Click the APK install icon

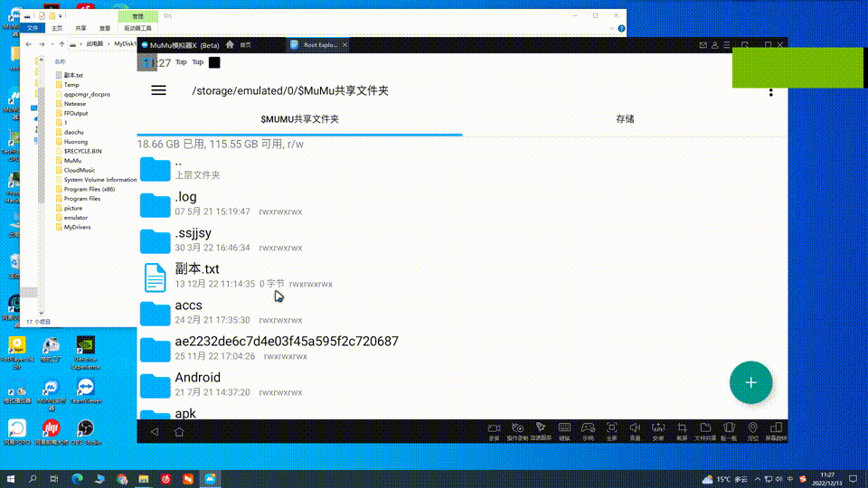click(658, 431)
